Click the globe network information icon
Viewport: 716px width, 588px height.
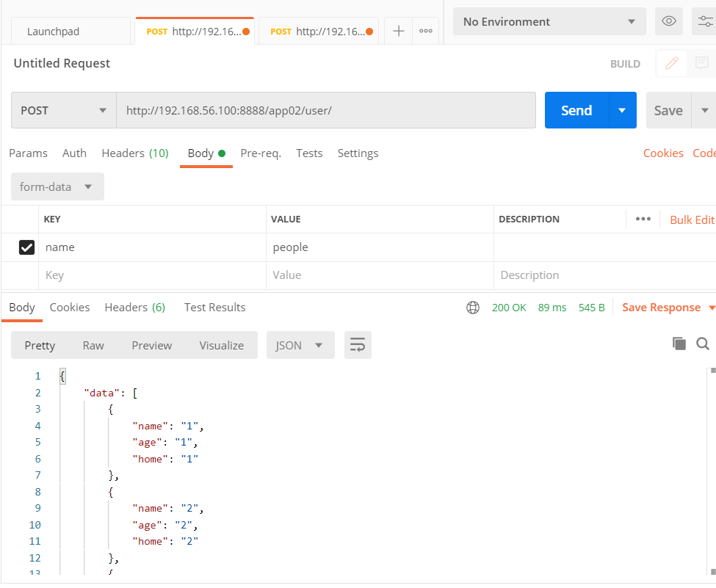pyautogui.click(x=473, y=308)
